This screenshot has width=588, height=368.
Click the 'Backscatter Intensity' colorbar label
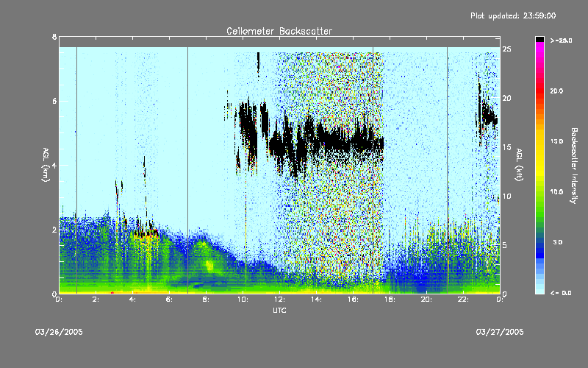click(574, 166)
